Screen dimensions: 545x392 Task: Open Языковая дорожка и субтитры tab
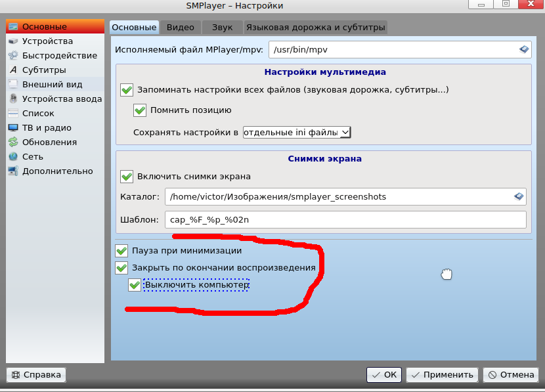316,28
